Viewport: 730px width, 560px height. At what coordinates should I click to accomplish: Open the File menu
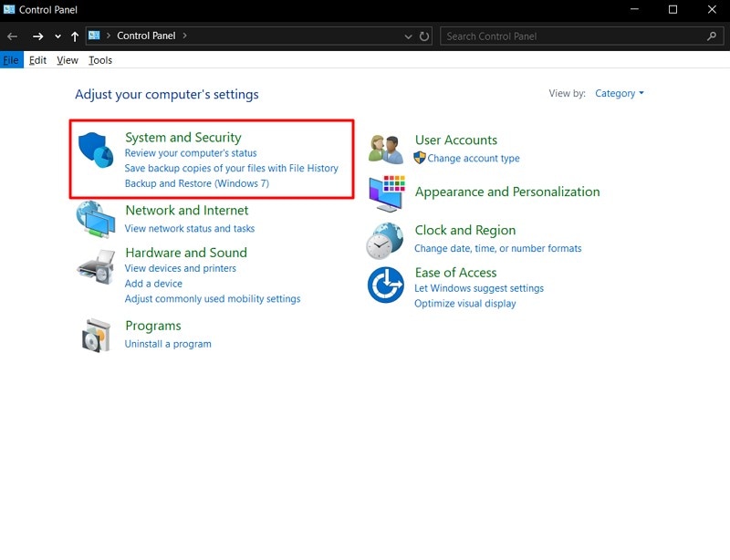(x=11, y=60)
